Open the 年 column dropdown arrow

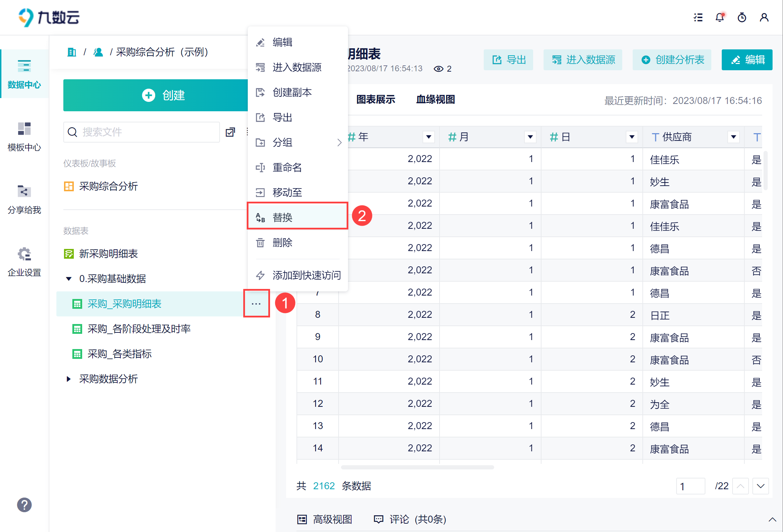point(428,137)
